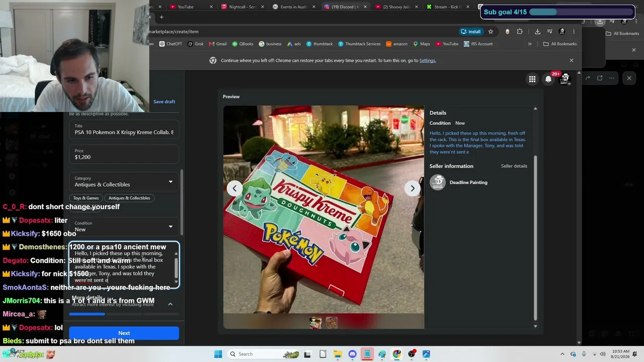Show the next listing photo
This screenshot has height=362, width=644.
point(413,189)
